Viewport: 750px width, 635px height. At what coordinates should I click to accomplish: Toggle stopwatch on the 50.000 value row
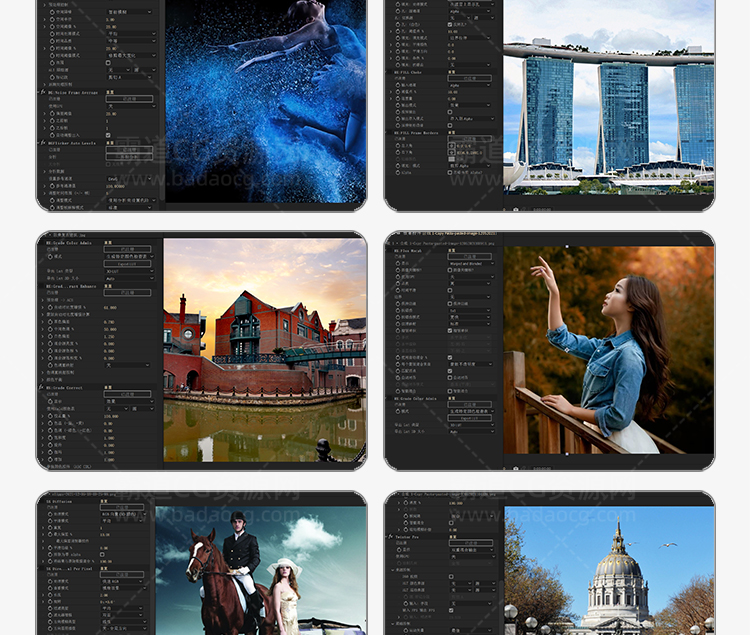(x=50, y=329)
